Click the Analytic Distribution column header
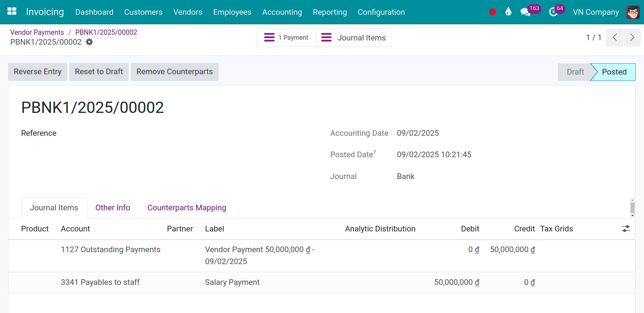644x313 pixels. pyautogui.click(x=380, y=229)
